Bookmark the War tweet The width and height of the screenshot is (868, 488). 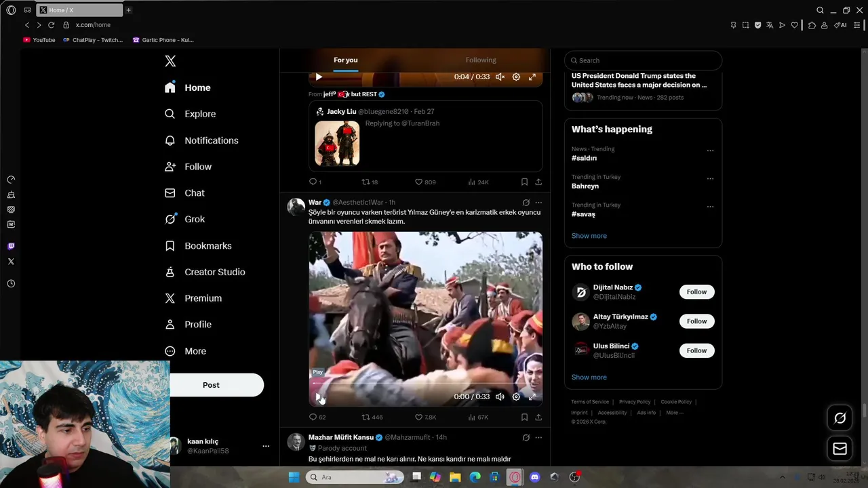[x=524, y=417]
